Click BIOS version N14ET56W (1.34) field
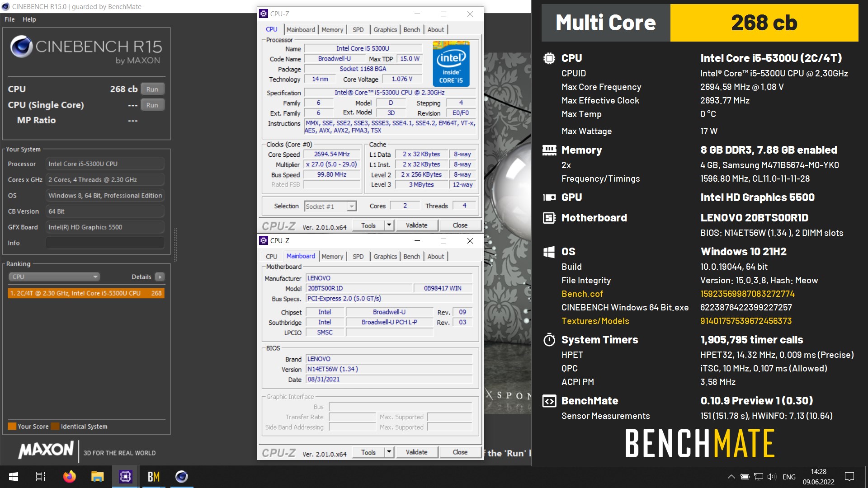868x488 pixels. (x=389, y=369)
